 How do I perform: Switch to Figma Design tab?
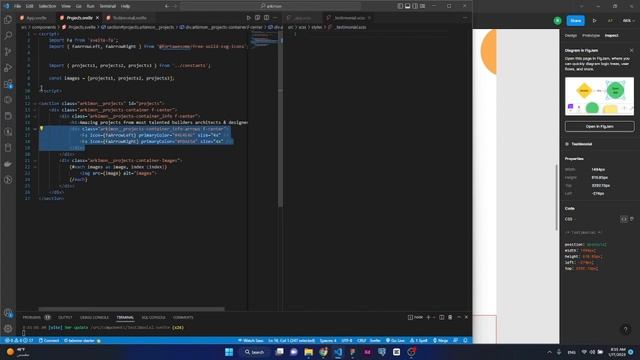[x=571, y=36]
